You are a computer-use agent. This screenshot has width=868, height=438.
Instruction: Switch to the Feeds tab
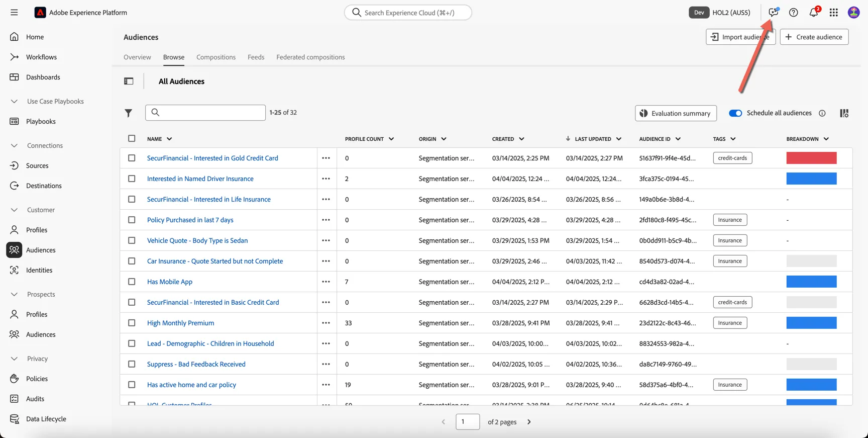pyautogui.click(x=256, y=57)
